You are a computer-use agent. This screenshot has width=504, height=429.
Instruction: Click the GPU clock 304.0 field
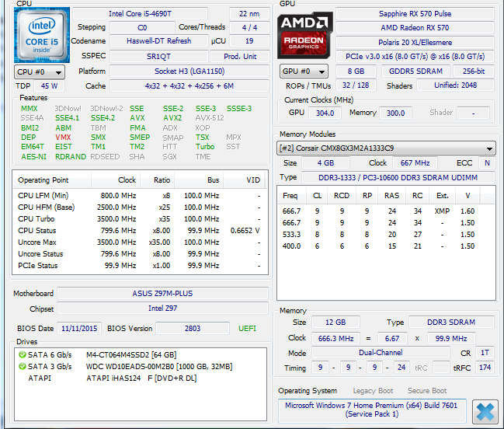click(325, 113)
